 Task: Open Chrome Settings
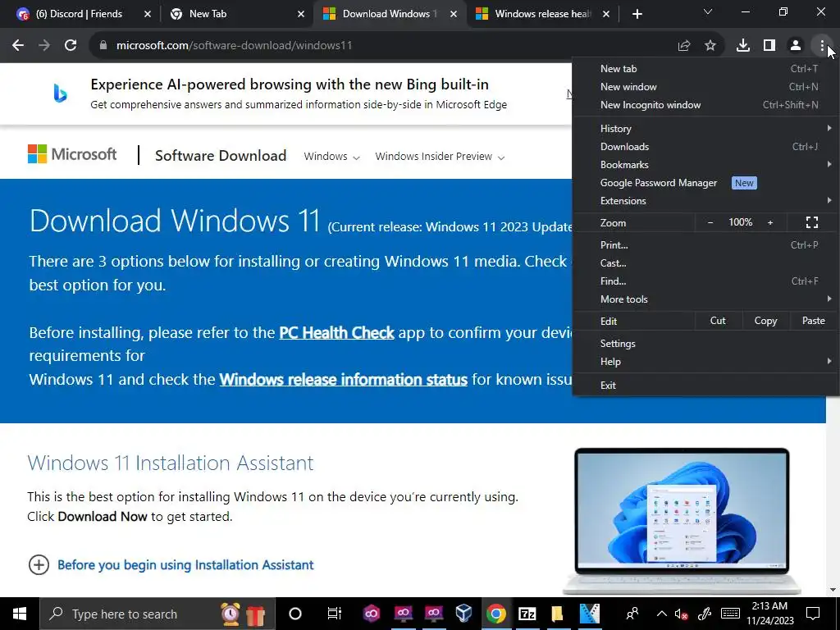pyautogui.click(x=705, y=344)
